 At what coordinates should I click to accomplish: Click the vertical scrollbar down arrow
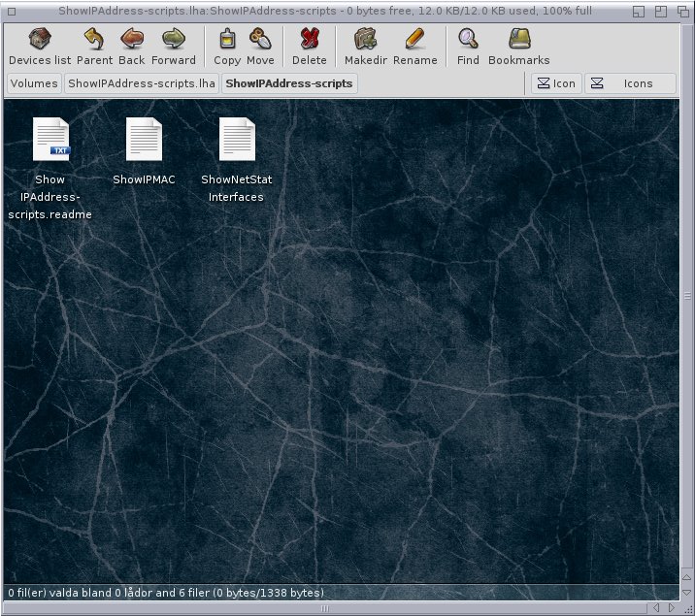click(x=686, y=592)
